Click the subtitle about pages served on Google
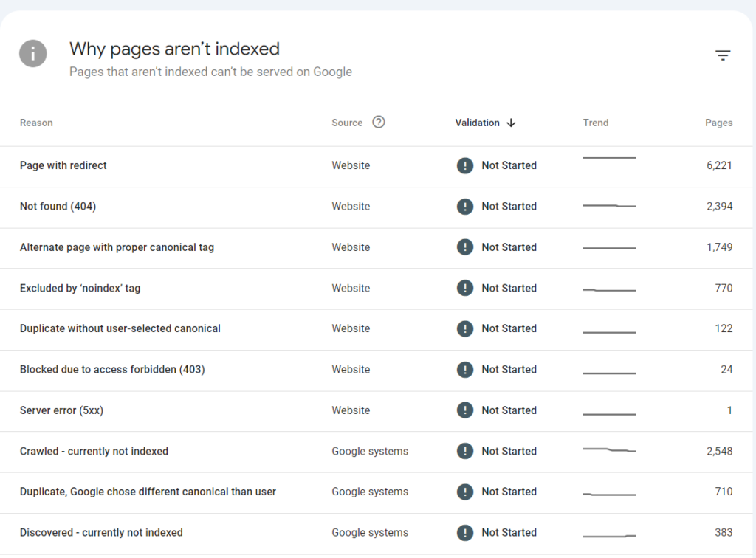 click(x=210, y=72)
